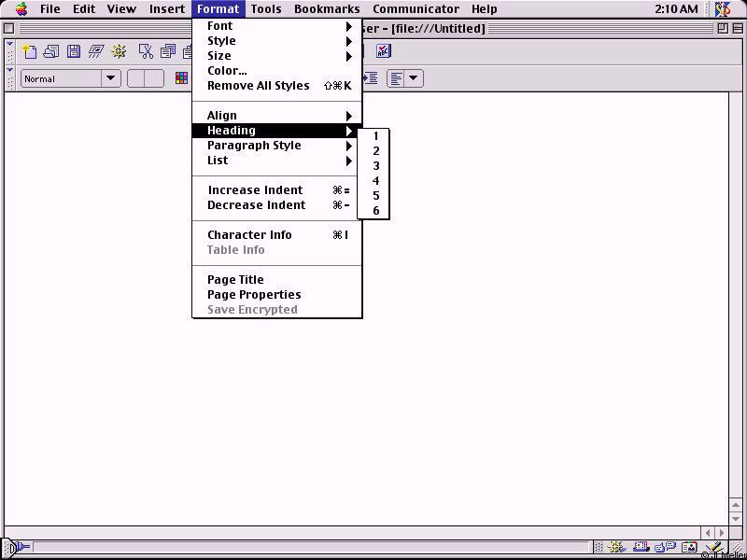The height and width of the screenshot is (560, 747).
Task: Open Newsgroups discussion icon in status bar
Action: click(x=665, y=548)
